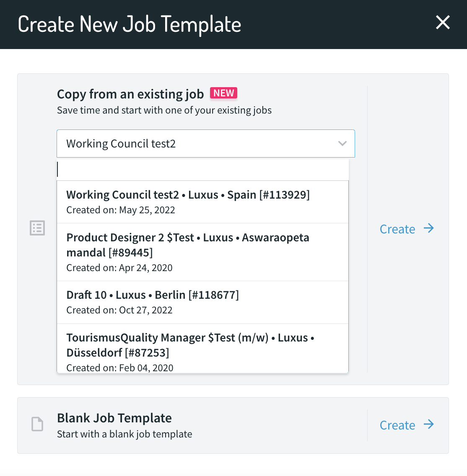467x476 pixels.
Task: Choose Draft 10 Luxus Berlin job
Action: [x=202, y=303]
